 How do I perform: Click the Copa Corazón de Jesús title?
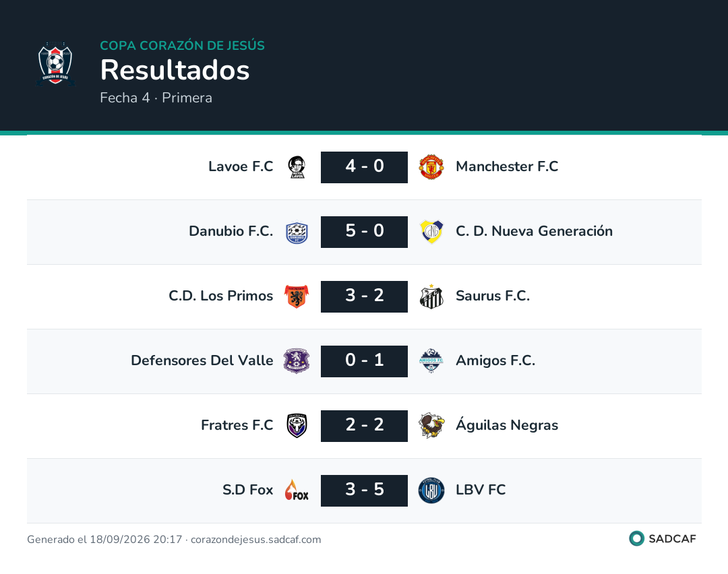point(183,45)
